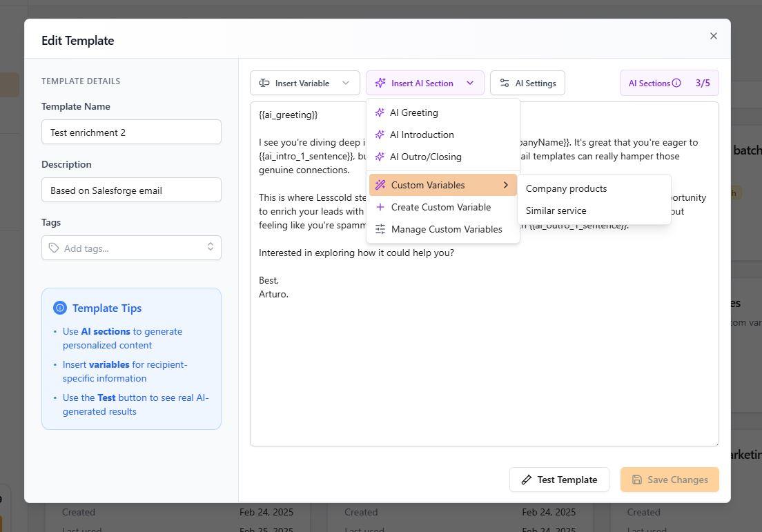Image resolution: width=762 pixels, height=532 pixels.
Task: Click the Edit Template dialog title
Action: [x=78, y=40]
